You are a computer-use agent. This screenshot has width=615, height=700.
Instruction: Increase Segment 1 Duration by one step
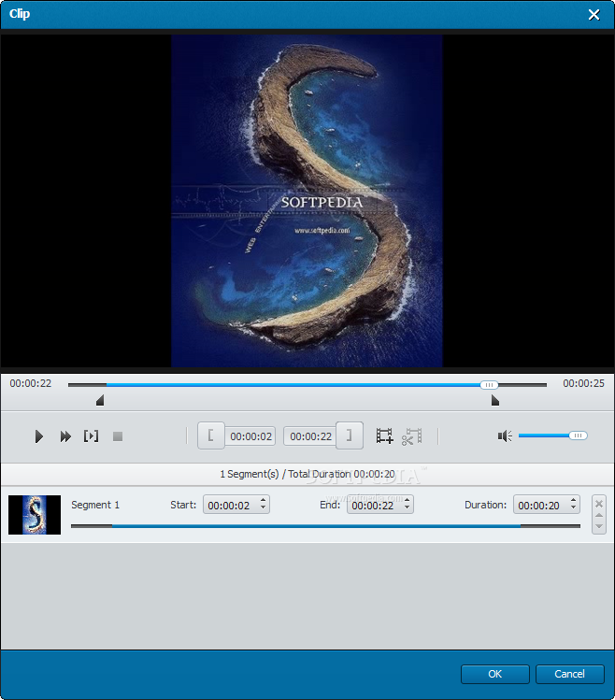(574, 500)
